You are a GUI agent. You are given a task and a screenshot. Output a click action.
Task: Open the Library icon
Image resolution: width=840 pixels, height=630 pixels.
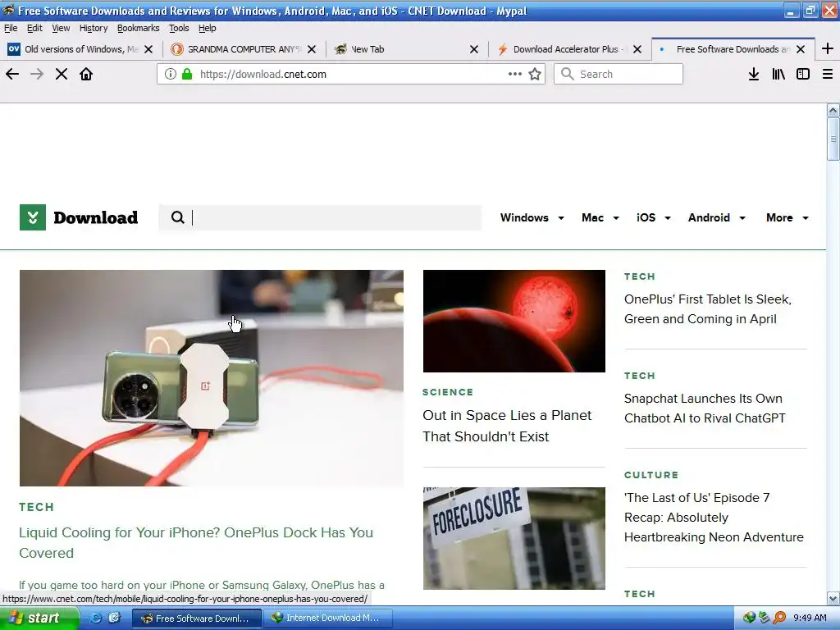tap(778, 74)
